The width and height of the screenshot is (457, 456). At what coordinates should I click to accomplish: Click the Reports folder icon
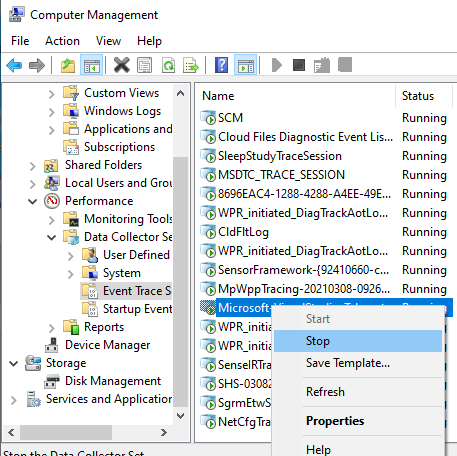tap(71, 327)
